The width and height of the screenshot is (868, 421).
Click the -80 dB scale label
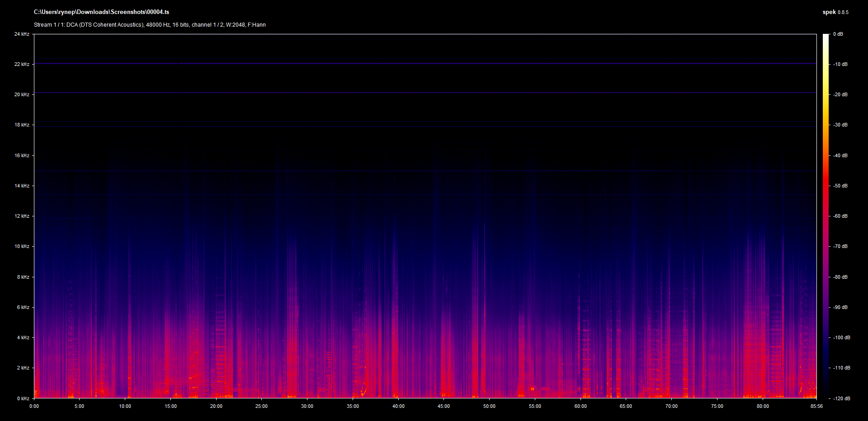[x=840, y=277]
